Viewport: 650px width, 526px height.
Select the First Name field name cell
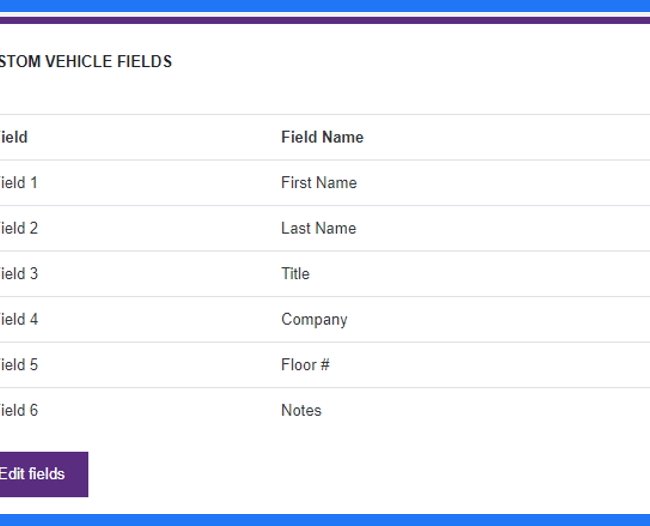tap(319, 183)
